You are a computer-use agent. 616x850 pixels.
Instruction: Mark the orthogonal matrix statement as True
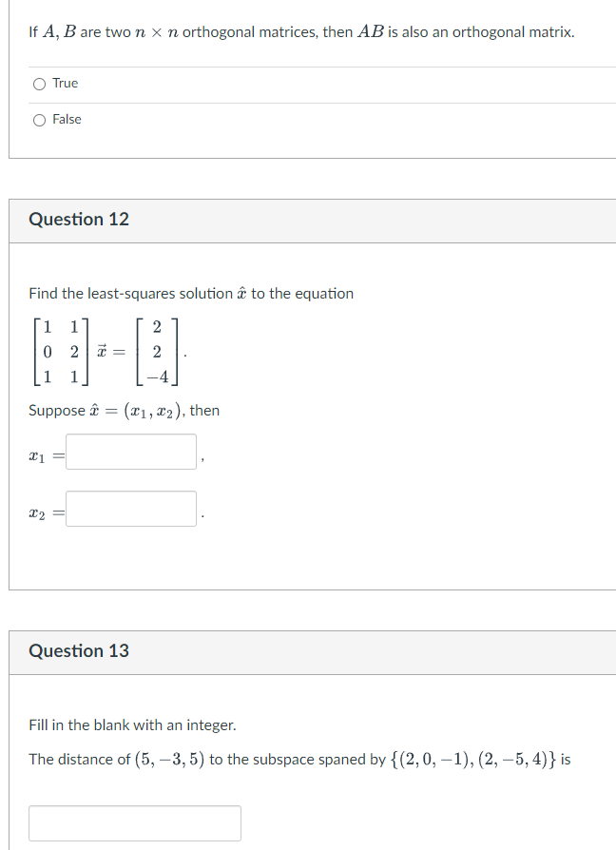click(40, 84)
